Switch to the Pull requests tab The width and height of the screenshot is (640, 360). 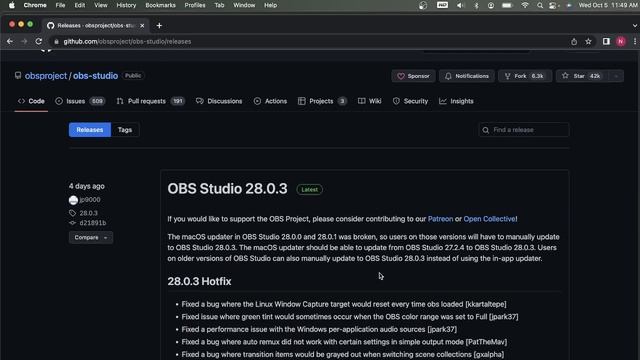click(151, 101)
